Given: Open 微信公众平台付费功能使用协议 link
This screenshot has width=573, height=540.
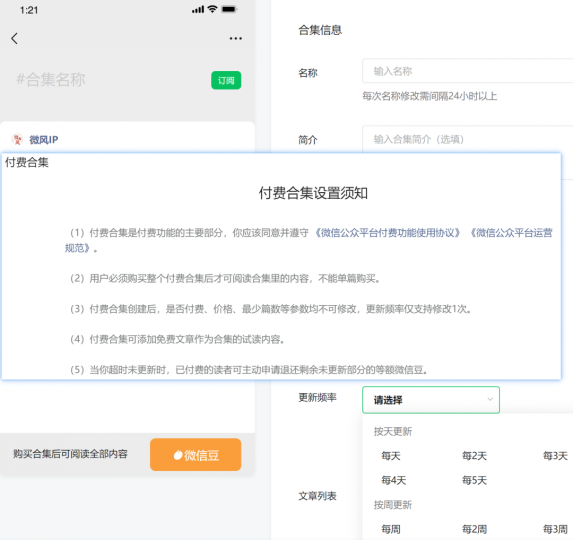Looking at the screenshot, I should [x=387, y=233].
